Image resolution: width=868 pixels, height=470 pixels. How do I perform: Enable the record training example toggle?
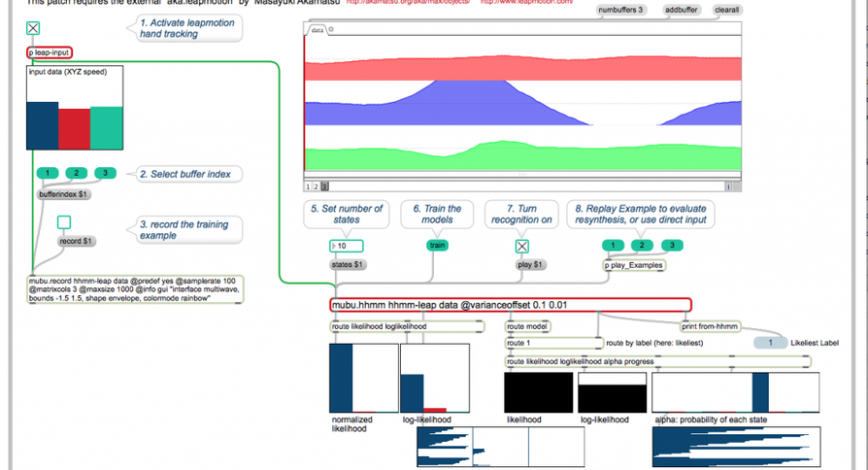64,222
